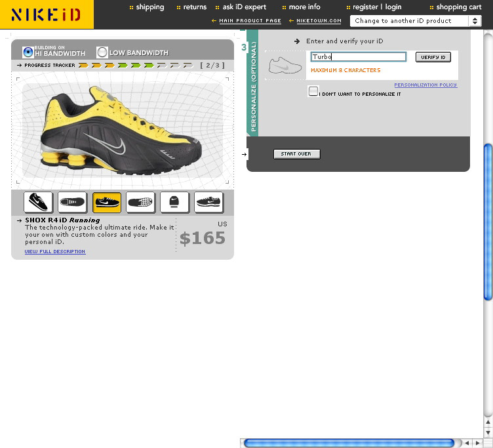Click the vertical scrollbar thumb
Viewport: 493px width, 448px height.
[x=488, y=222]
